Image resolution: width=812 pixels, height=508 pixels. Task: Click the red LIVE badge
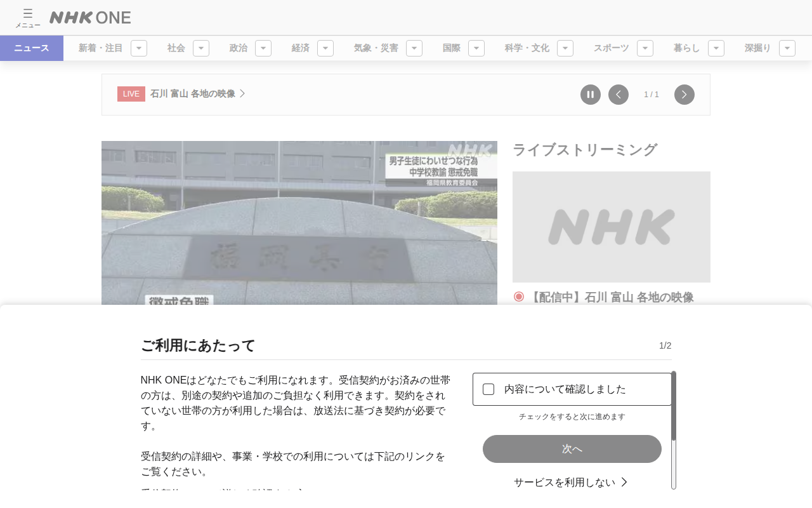click(x=131, y=94)
